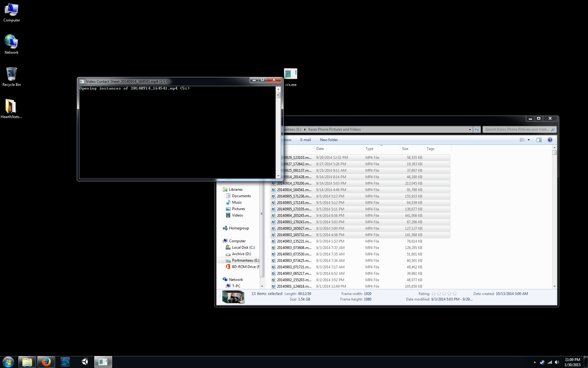Click New folder in the Explorer toolbar

329,140
